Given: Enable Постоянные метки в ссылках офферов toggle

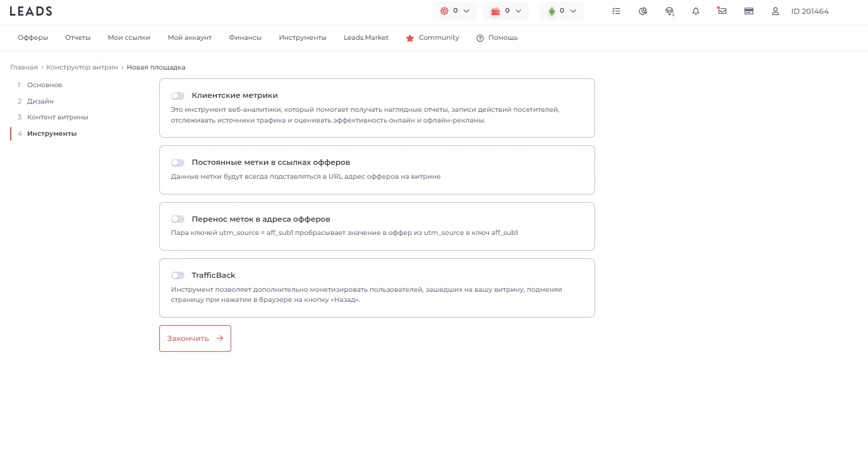Looking at the screenshot, I should (178, 163).
